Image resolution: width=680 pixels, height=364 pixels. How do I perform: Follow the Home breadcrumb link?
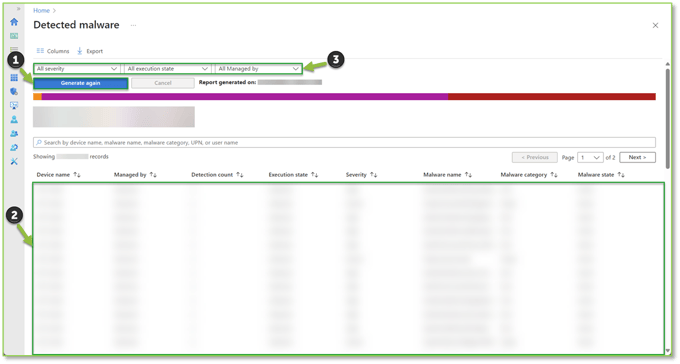pyautogui.click(x=42, y=10)
